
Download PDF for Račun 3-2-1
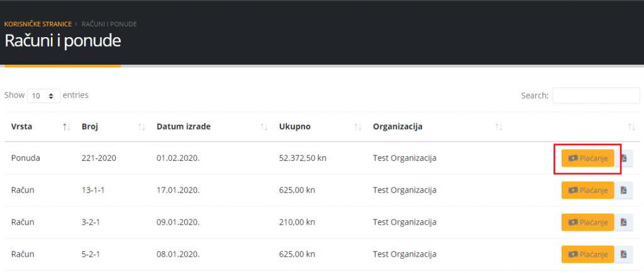click(624, 222)
